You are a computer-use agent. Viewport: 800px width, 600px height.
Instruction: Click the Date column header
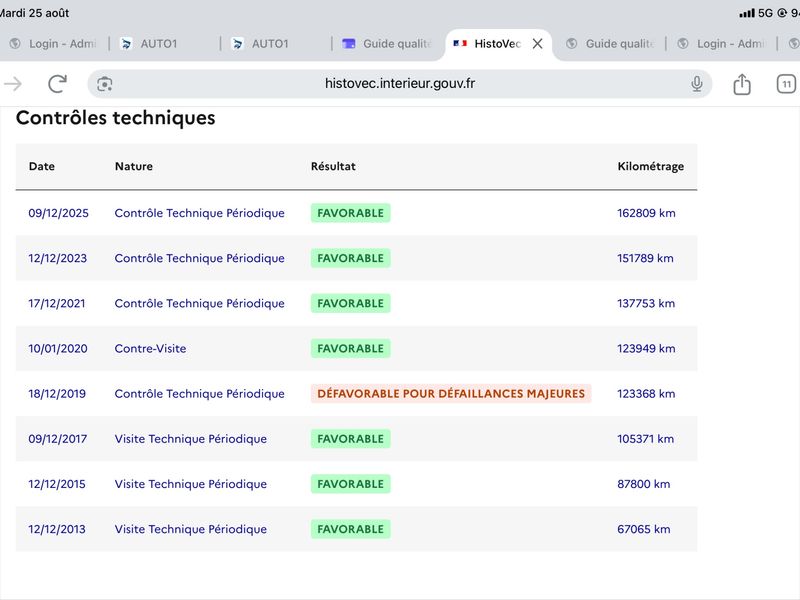pyautogui.click(x=42, y=166)
